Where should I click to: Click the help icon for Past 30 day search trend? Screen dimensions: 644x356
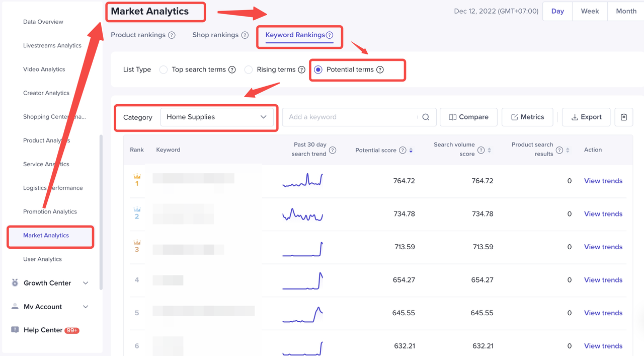(x=333, y=150)
